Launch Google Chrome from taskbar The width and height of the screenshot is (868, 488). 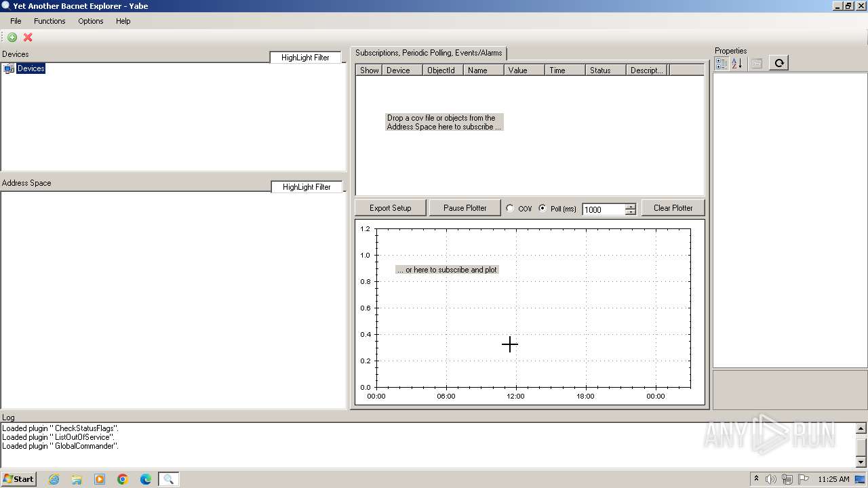(123, 479)
